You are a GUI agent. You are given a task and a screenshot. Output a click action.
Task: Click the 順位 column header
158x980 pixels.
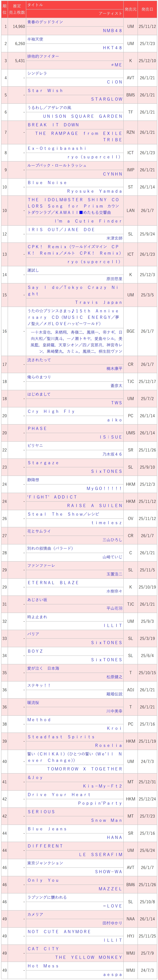5,9
